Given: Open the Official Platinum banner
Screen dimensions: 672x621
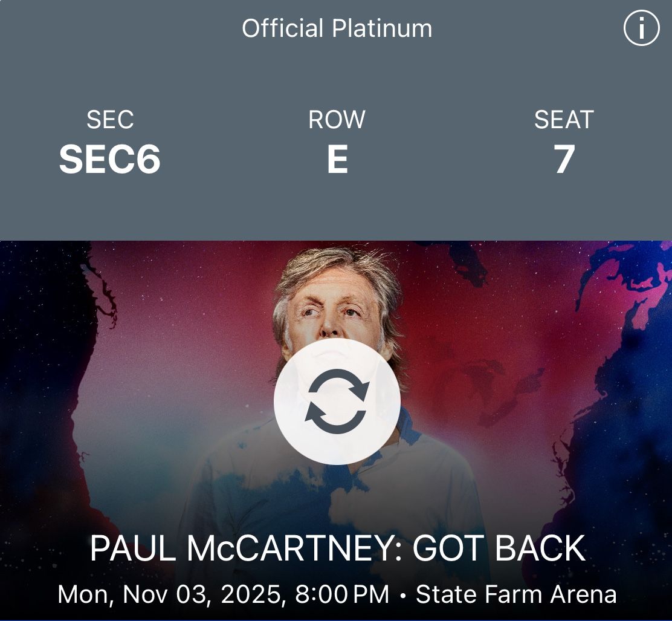Looking at the screenshot, I should click(x=336, y=28).
